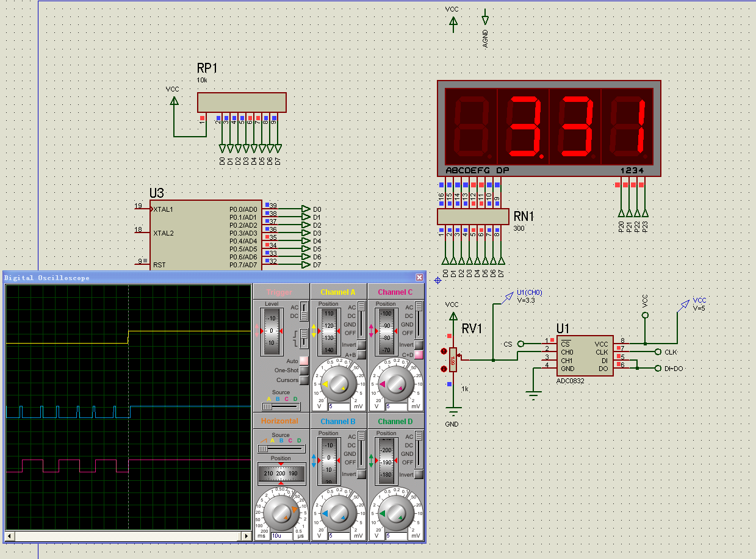Image resolution: width=756 pixels, height=559 pixels.
Task: Click the ADC0832 chip U1
Action: pyautogui.click(x=585, y=356)
